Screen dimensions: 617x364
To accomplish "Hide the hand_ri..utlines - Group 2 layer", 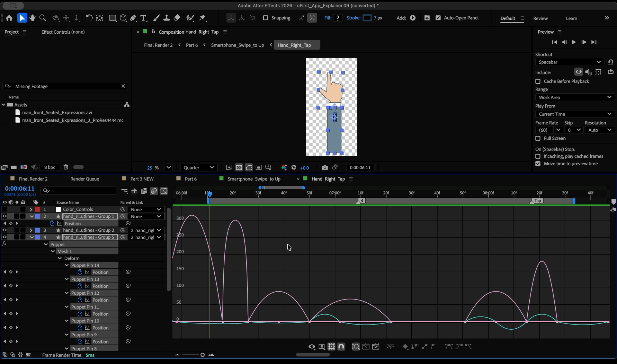I will pos(4,230).
